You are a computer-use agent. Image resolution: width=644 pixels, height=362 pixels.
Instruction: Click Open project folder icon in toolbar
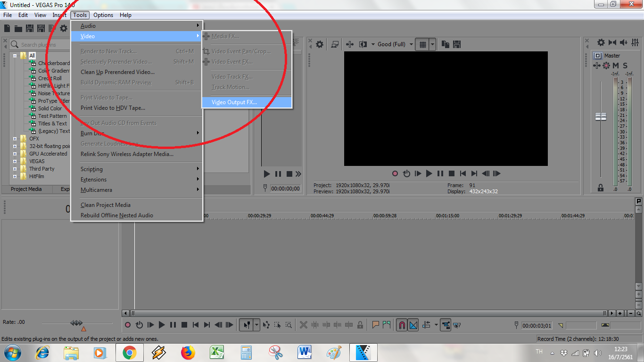(18, 29)
